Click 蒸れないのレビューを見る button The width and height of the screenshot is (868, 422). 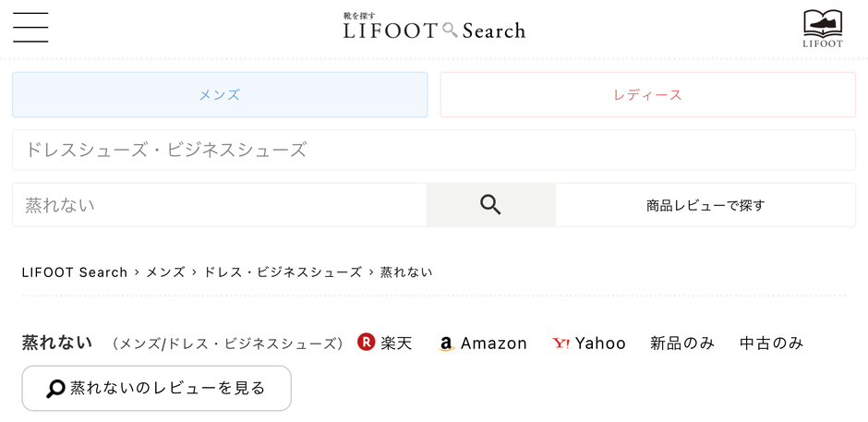click(157, 388)
